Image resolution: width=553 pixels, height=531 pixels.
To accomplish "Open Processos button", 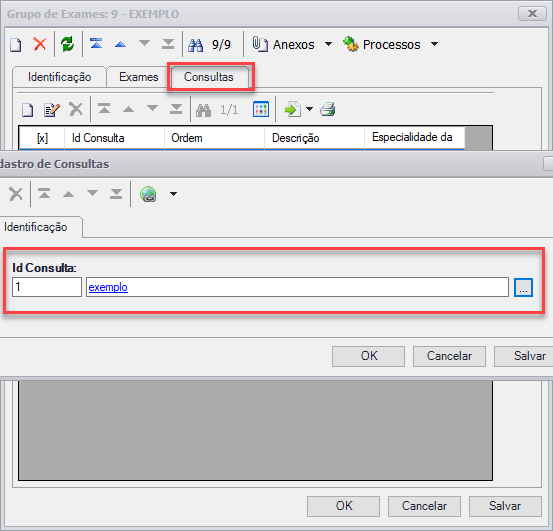I will click(382, 44).
